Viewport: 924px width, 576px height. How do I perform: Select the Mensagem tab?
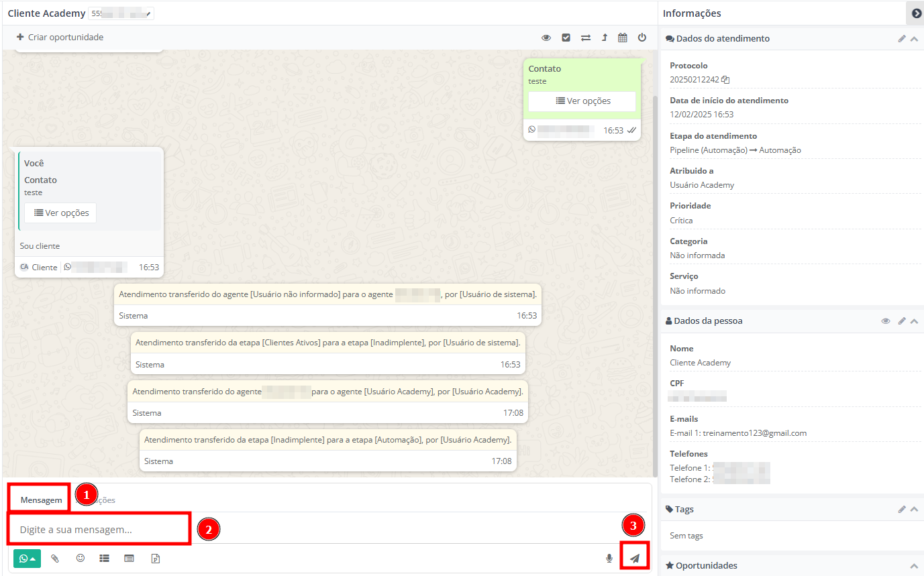click(x=41, y=500)
